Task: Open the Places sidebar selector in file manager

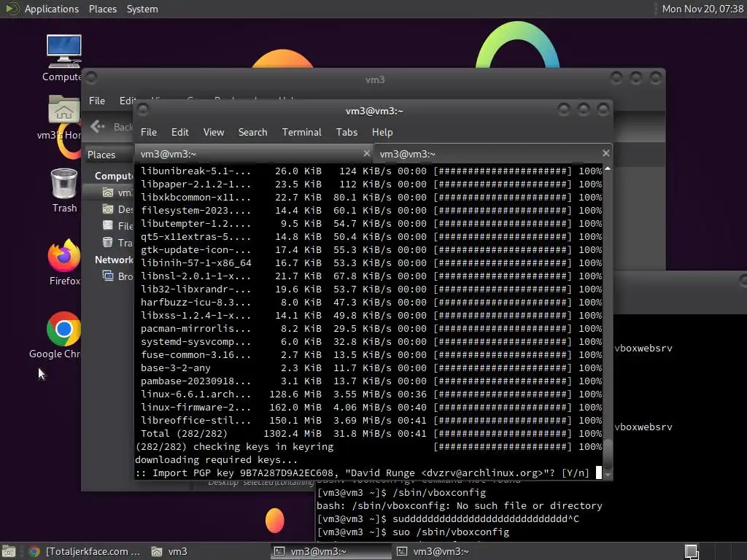Action: click(x=109, y=155)
